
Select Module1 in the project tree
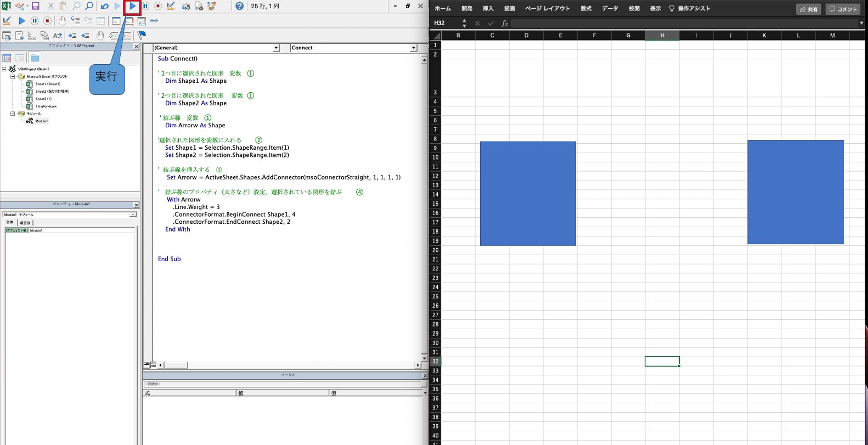pyautogui.click(x=41, y=121)
